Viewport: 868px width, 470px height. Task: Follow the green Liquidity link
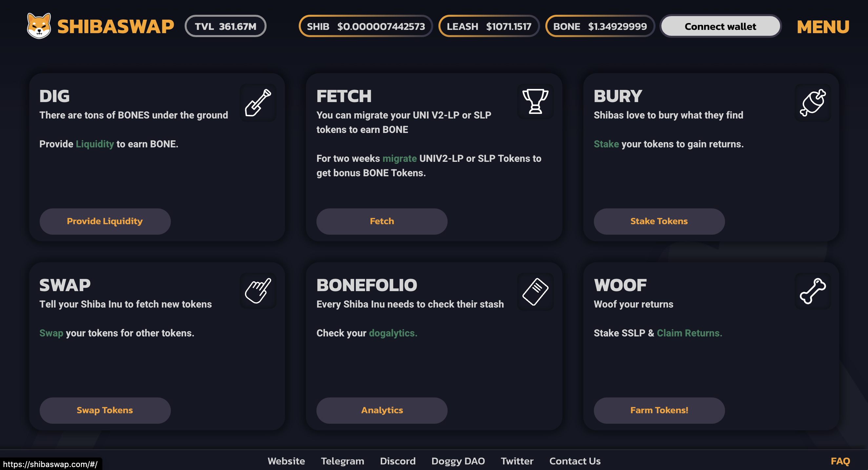click(x=95, y=144)
